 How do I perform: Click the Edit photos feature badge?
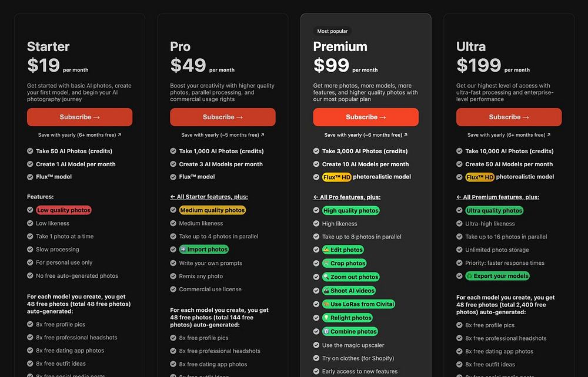tap(343, 250)
